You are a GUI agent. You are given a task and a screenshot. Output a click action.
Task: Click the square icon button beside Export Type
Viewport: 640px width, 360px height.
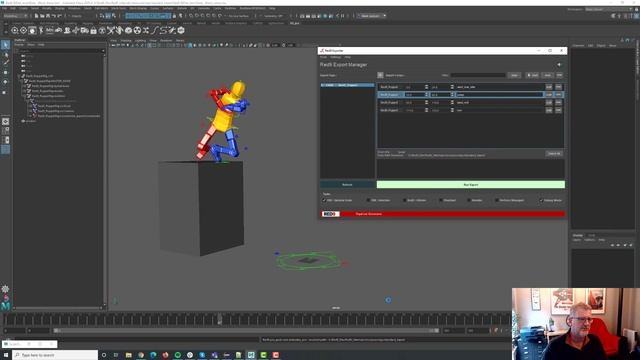380,75
